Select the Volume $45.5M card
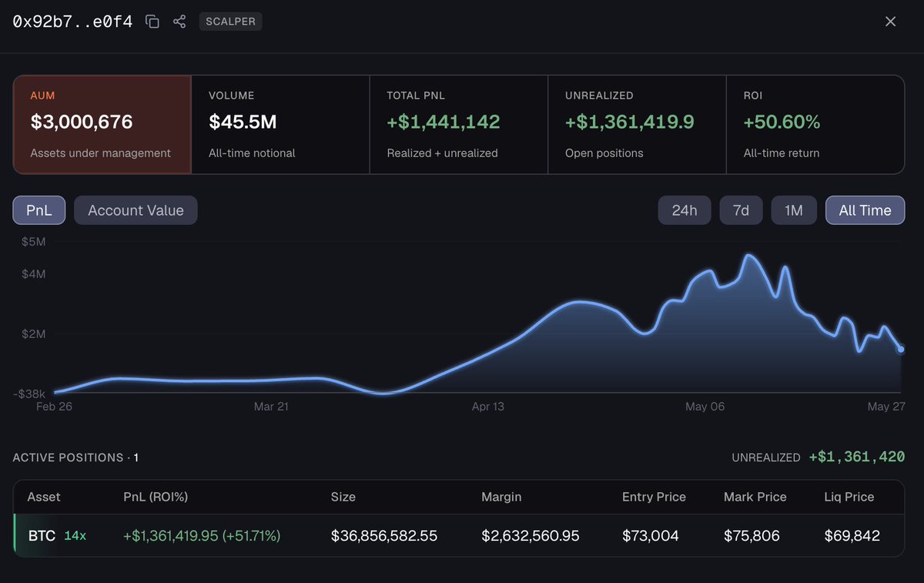This screenshot has width=924, height=583. (280, 124)
